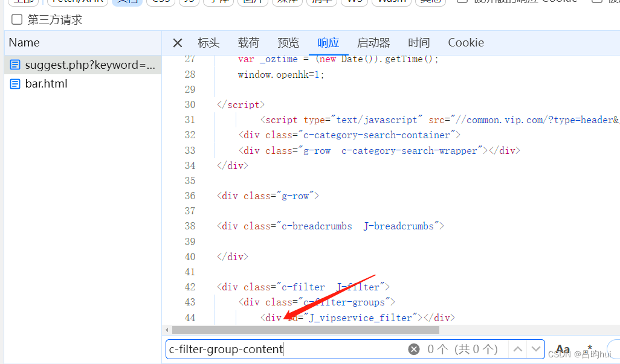Click c-category-search-container div line
620x364 pixels.
point(349,135)
